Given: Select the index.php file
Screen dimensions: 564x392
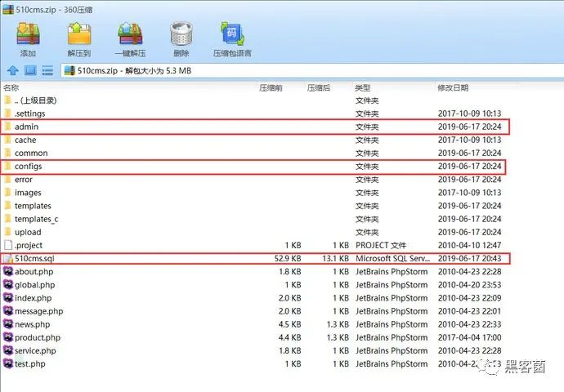Looking at the screenshot, I should coord(34,298).
